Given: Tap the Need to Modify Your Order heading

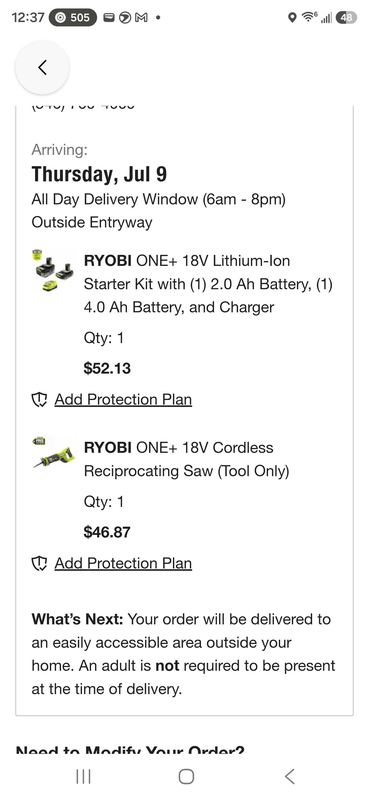Looking at the screenshot, I should [x=130, y=752].
